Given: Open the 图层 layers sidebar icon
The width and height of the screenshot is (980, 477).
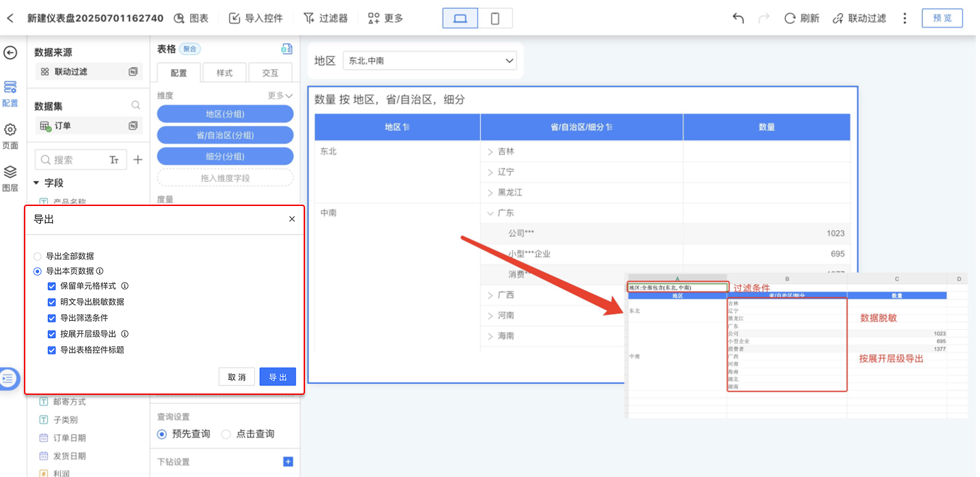Looking at the screenshot, I should (10, 177).
